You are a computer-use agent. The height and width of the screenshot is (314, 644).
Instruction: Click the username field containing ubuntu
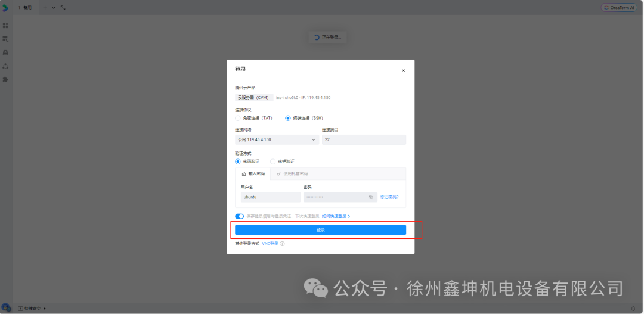(x=271, y=197)
